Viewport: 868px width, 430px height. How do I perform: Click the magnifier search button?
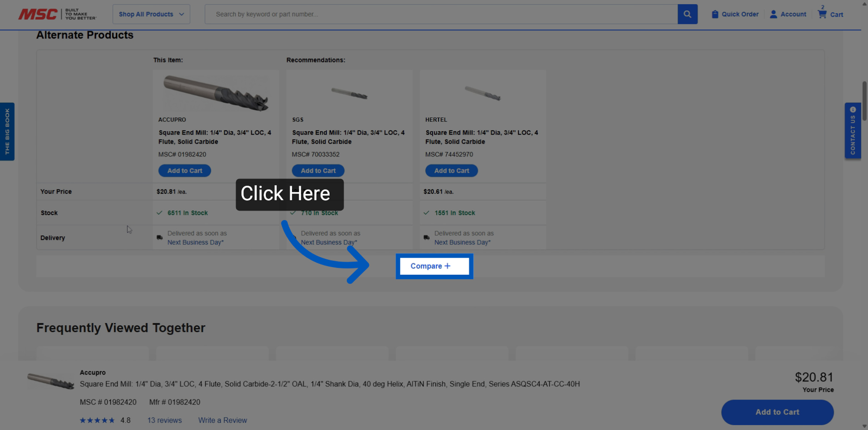coord(687,14)
